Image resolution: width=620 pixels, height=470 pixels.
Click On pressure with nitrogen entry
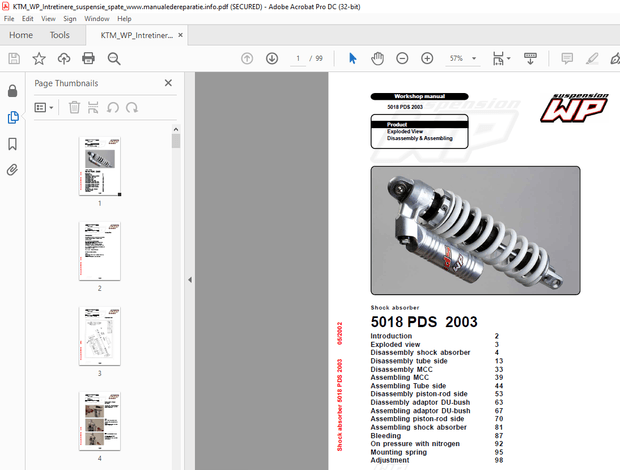coord(415,444)
